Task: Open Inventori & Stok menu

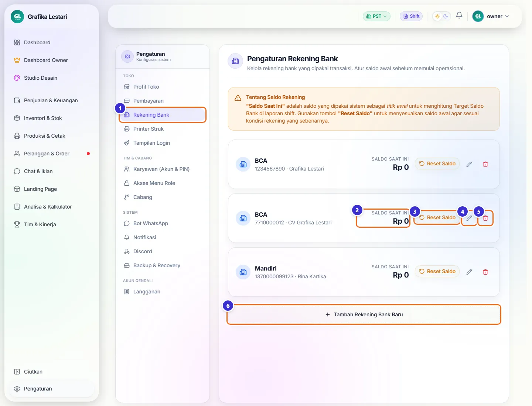Action: click(x=52, y=118)
